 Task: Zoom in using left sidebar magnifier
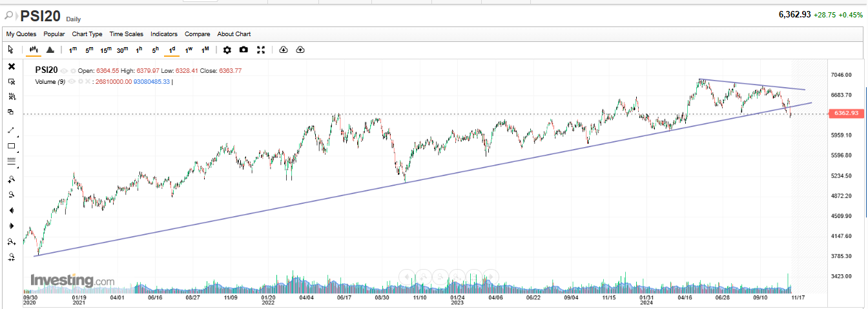tap(11, 179)
